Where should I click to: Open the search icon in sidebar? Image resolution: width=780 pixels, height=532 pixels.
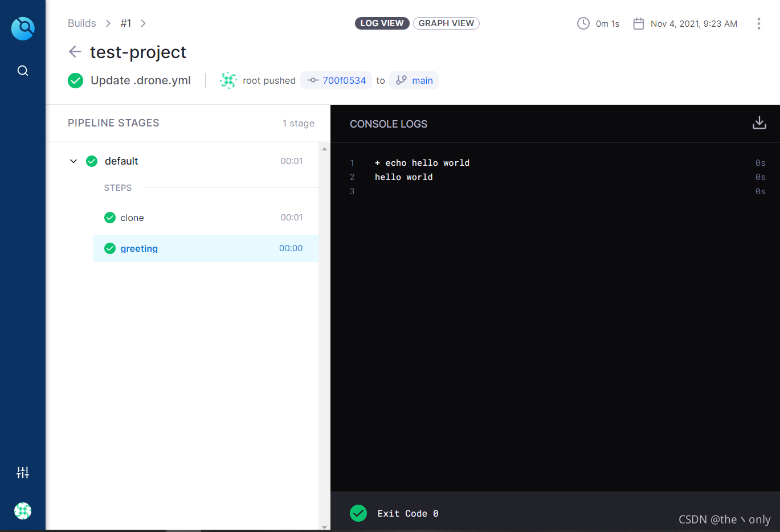[23, 71]
